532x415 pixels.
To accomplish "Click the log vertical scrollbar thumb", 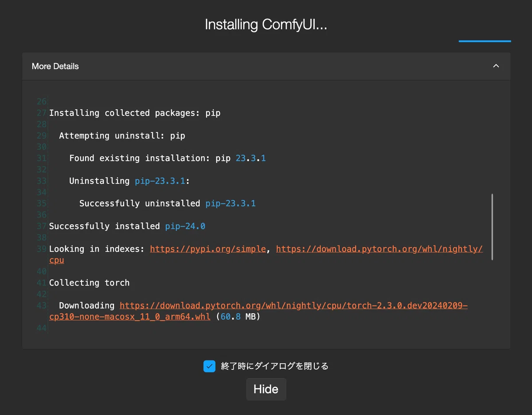I will click(x=492, y=227).
